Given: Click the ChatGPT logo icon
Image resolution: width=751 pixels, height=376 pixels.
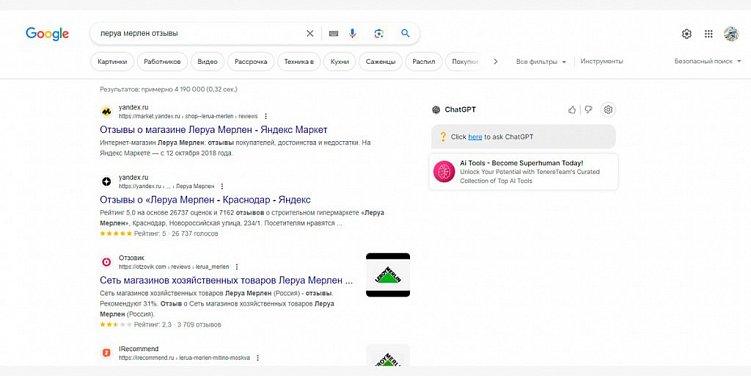Looking at the screenshot, I should coord(436,110).
